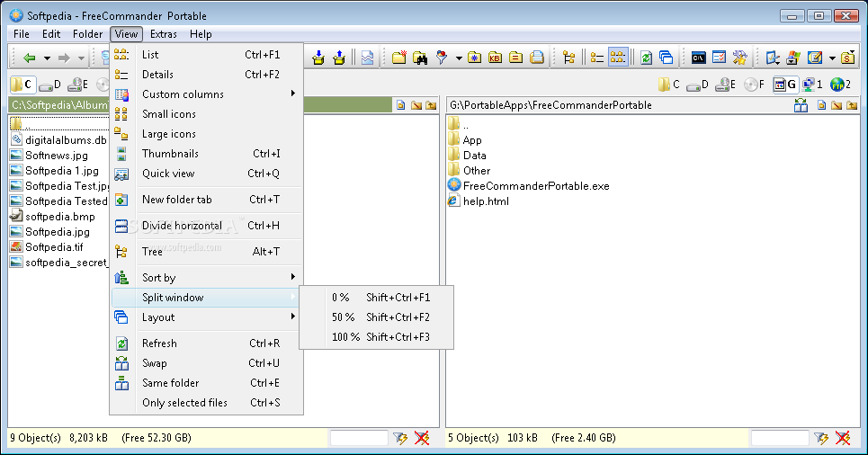The image size is (868, 455).
Task: Click New folder tab menu entry
Action: coord(207,200)
